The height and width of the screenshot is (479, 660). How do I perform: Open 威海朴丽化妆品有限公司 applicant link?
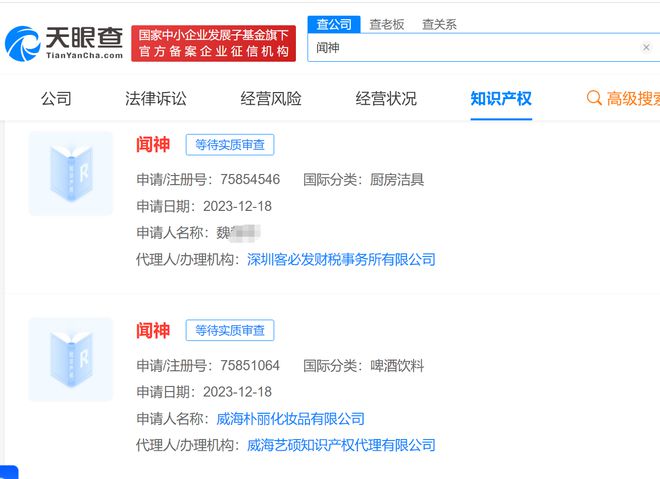(290, 418)
